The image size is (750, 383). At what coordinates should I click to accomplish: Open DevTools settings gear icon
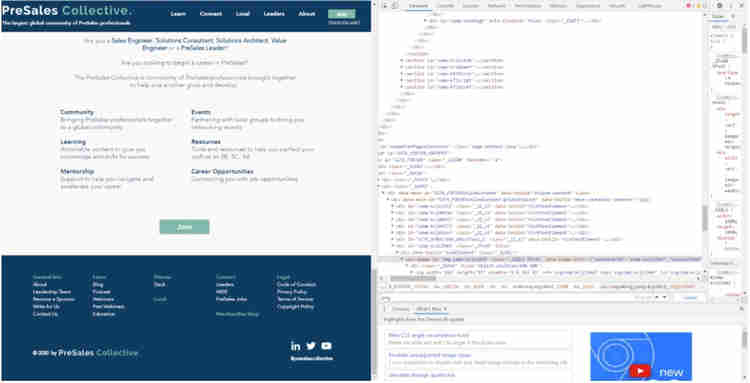pos(719,6)
